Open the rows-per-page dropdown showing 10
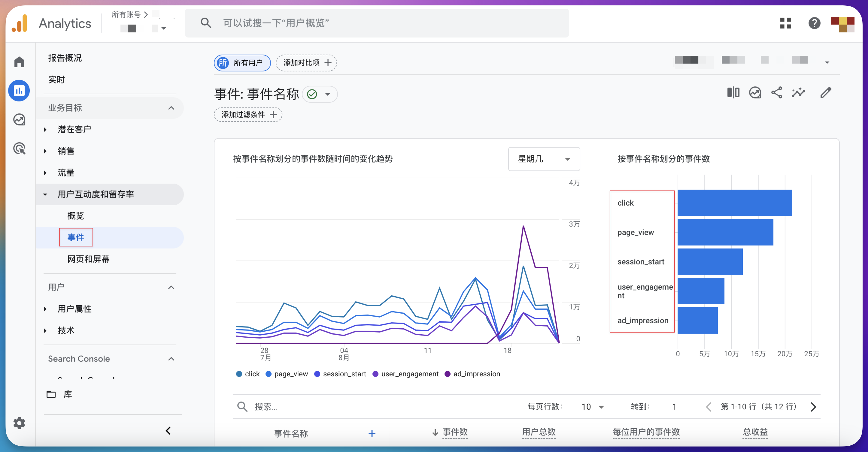The height and width of the screenshot is (452, 868). 592,407
